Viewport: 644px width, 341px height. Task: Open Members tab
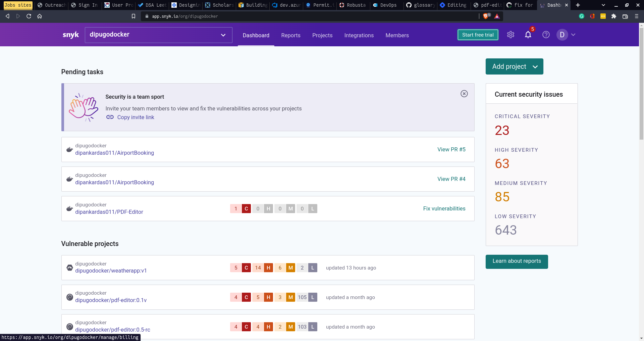(x=397, y=35)
